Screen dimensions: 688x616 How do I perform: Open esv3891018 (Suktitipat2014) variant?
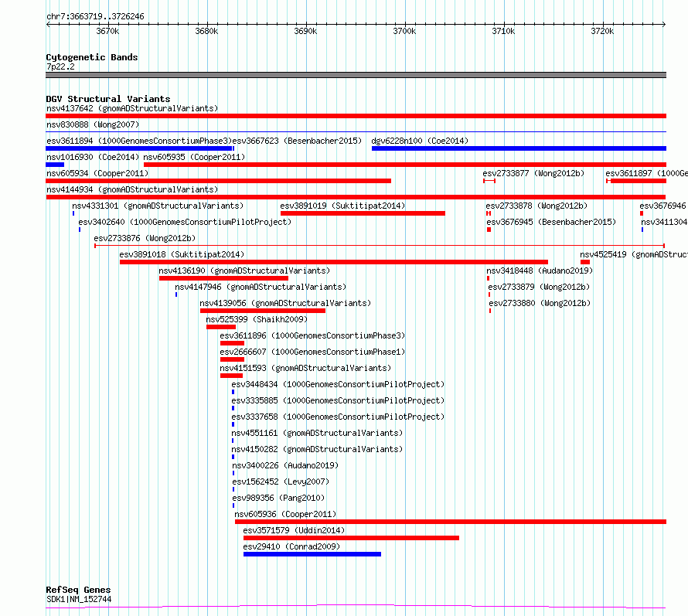coord(182,254)
